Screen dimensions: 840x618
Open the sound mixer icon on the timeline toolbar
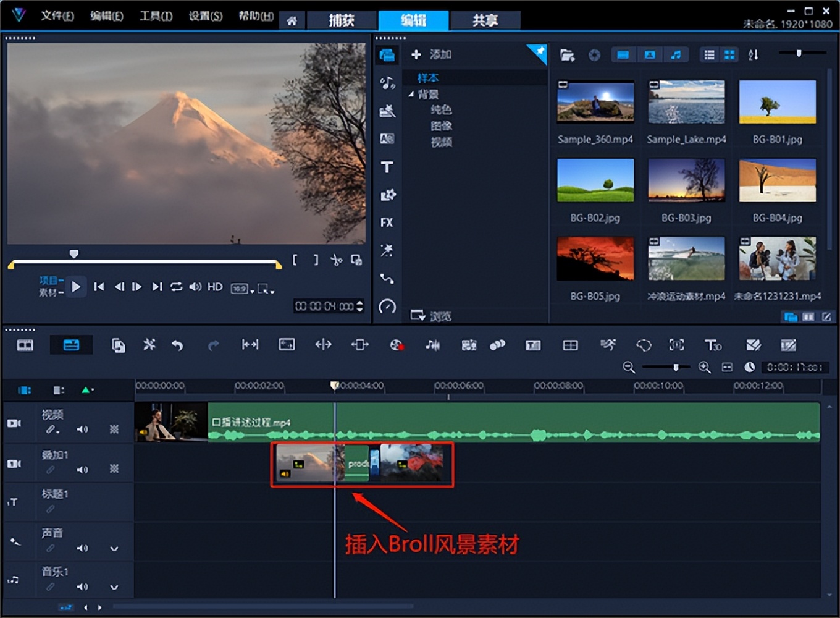(432, 345)
